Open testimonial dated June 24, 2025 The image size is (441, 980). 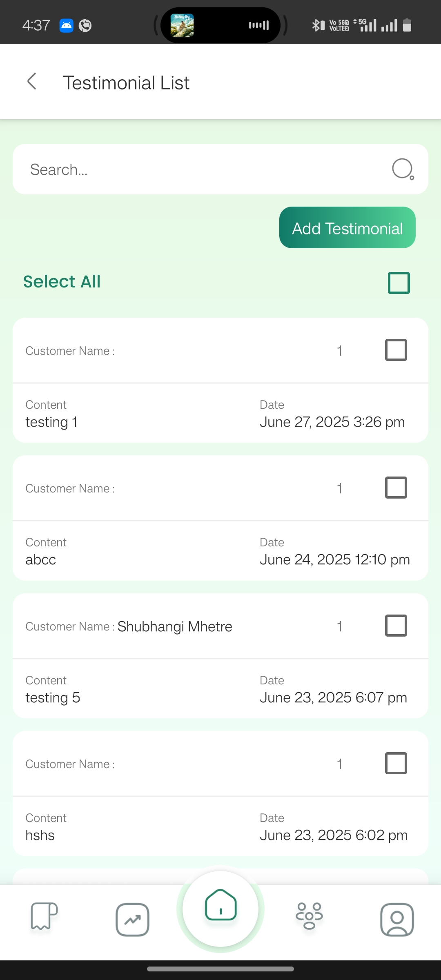[x=220, y=518]
